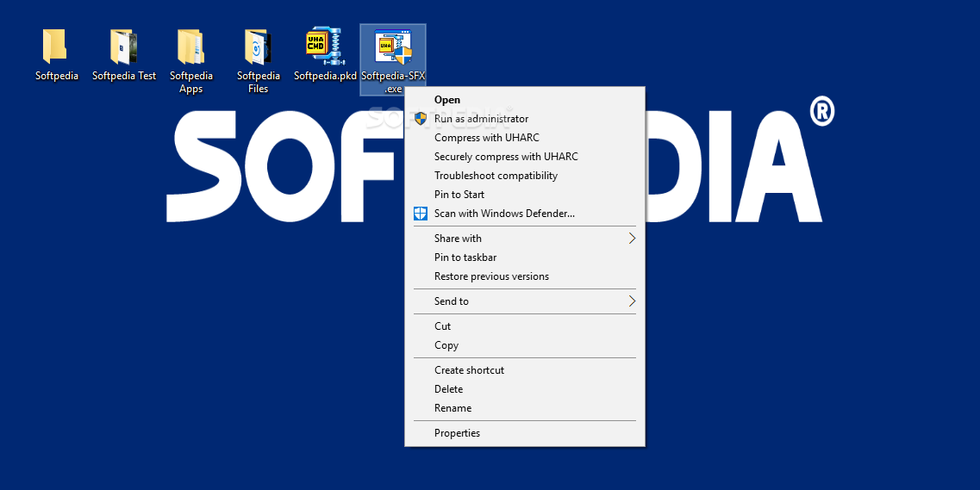Click the Windows Defender shield icon
The width and height of the screenshot is (980, 490).
point(421,214)
